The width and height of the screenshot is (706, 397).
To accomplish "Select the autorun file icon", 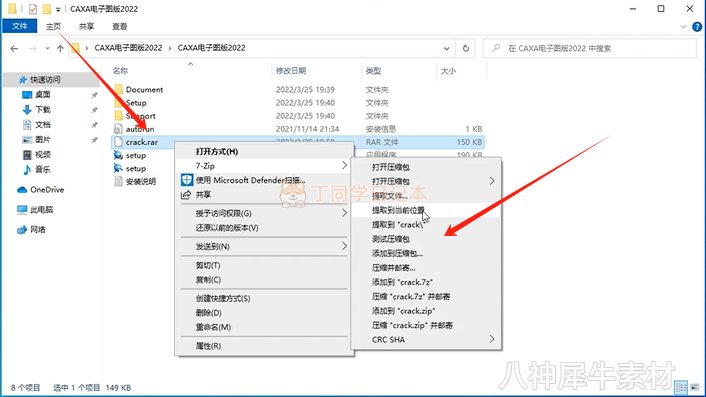I will (x=118, y=129).
